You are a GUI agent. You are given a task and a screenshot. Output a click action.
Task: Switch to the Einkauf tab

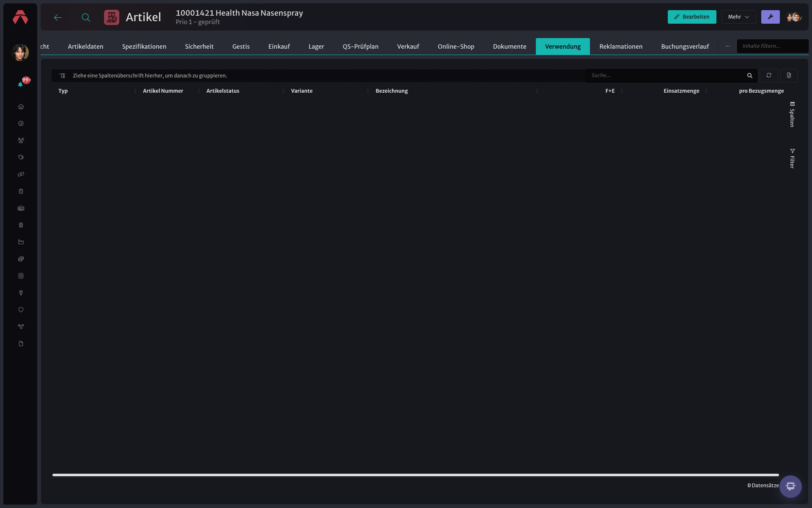(279, 47)
